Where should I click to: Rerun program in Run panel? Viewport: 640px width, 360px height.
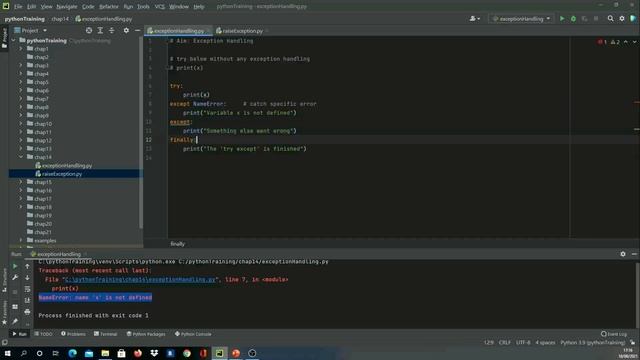(x=15, y=266)
